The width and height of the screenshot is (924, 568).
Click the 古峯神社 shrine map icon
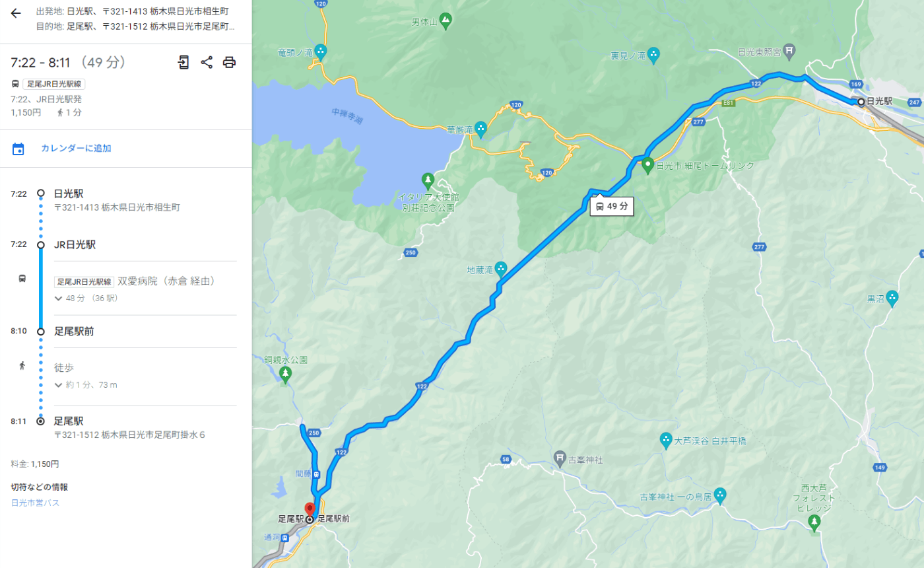click(x=560, y=458)
